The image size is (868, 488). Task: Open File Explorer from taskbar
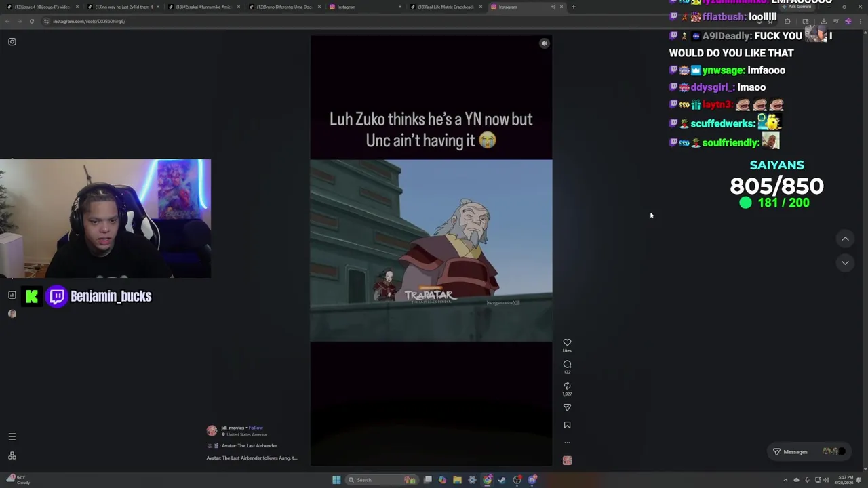click(x=457, y=480)
